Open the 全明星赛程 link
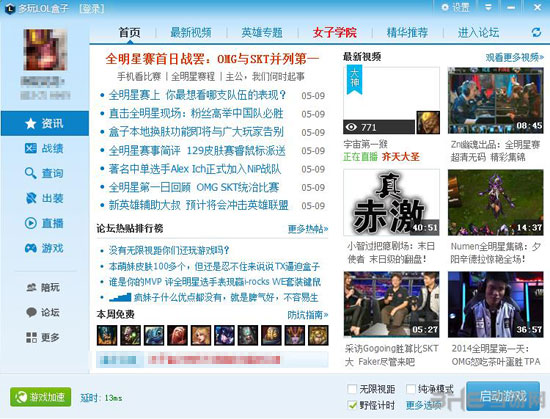This screenshot has height=419, width=550. 193,76
